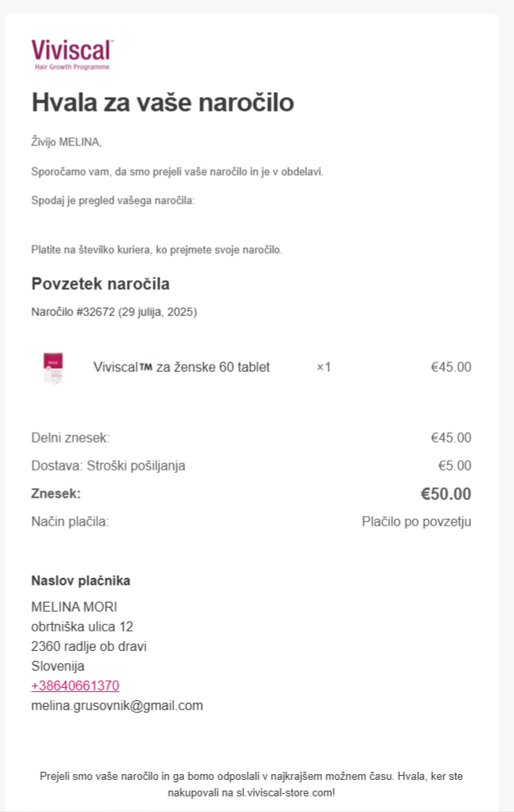Click the melina.grusovnik@gmail.com email address

point(117,705)
